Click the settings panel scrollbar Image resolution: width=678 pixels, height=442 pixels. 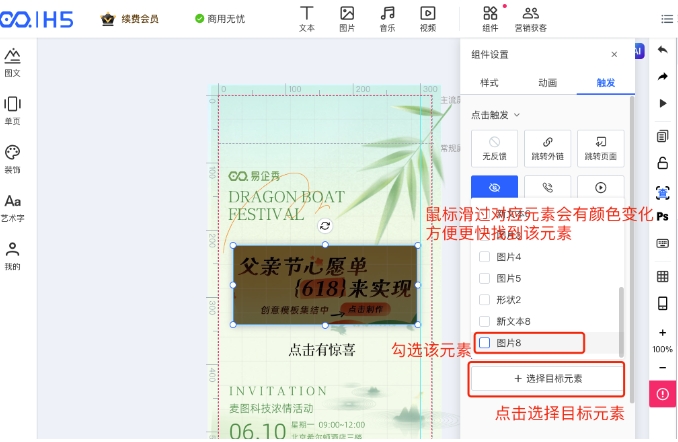[x=632, y=250]
